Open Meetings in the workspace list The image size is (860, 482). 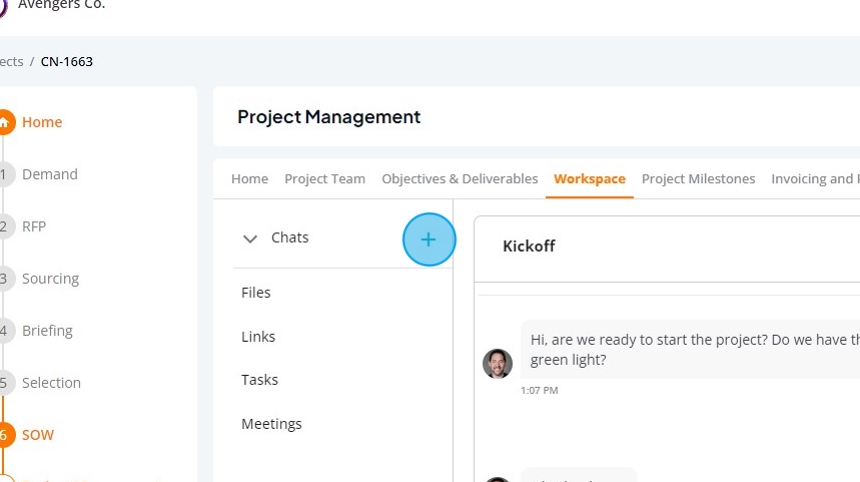pos(271,424)
